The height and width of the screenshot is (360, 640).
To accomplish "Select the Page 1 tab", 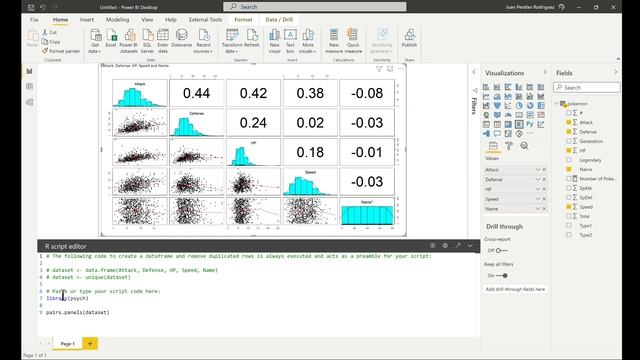I will coord(67,344).
